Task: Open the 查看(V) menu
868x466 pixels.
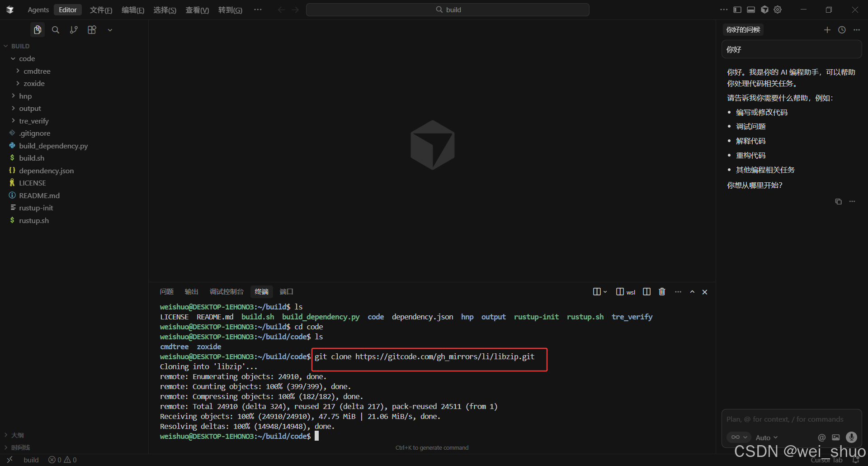Action: [197, 10]
